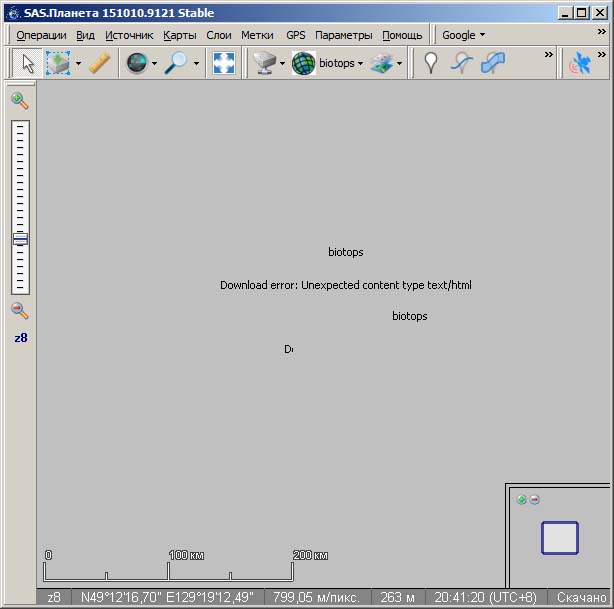Activate the ruler distance measurement tool

99,63
